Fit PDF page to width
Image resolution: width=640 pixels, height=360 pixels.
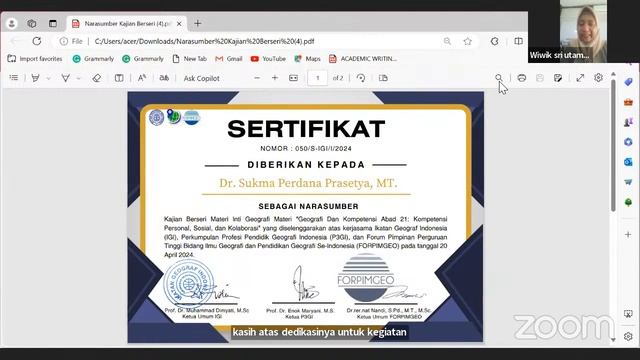click(x=293, y=78)
